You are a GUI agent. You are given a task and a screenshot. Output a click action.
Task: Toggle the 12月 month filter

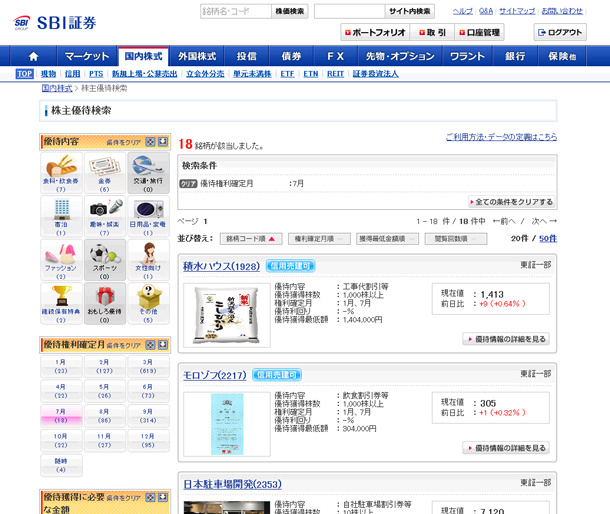pos(148,440)
